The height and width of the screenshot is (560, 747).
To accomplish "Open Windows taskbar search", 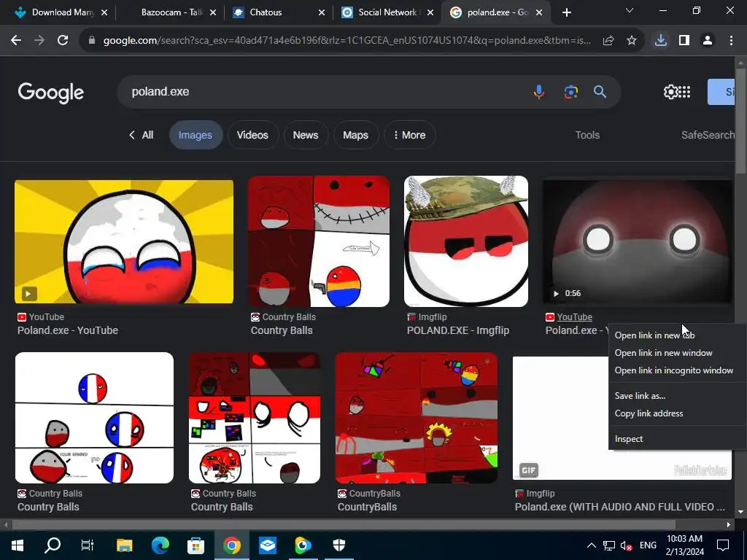I will click(53, 545).
